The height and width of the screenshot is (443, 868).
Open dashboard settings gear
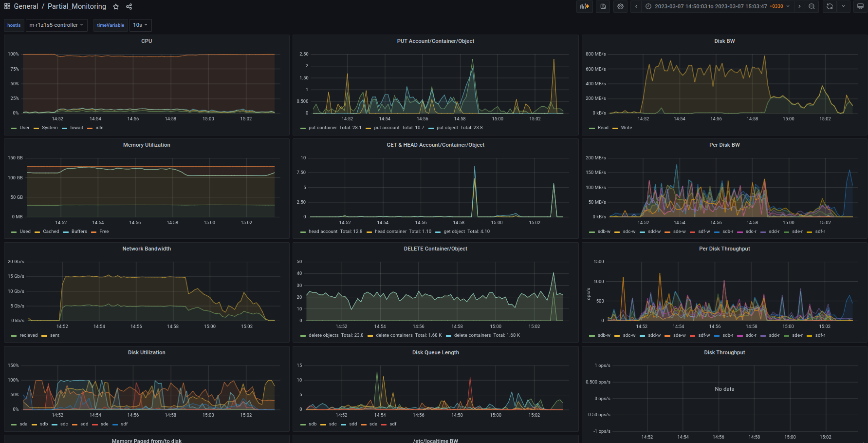pos(620,6)
